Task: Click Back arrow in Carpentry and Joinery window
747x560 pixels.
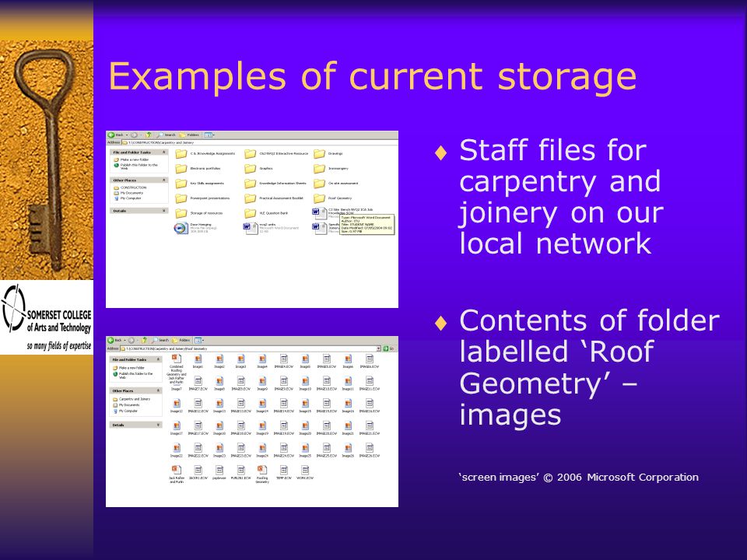Action: click(x=111, y=135)
